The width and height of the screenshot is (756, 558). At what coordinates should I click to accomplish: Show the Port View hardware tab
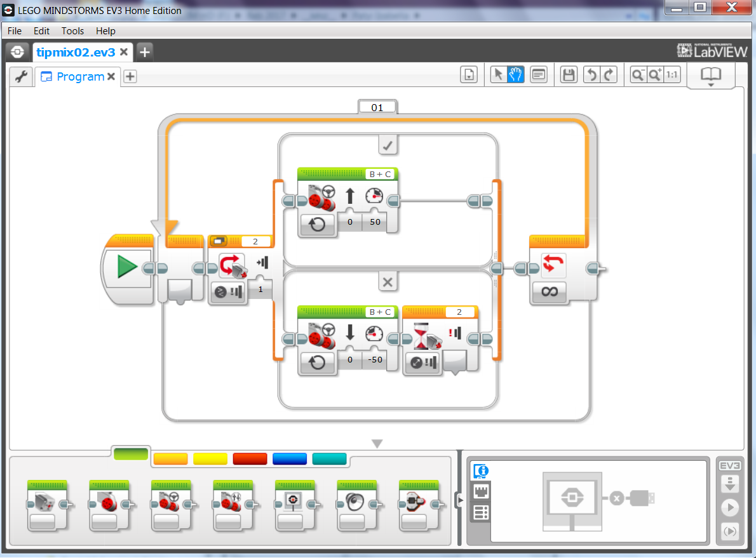481,492
